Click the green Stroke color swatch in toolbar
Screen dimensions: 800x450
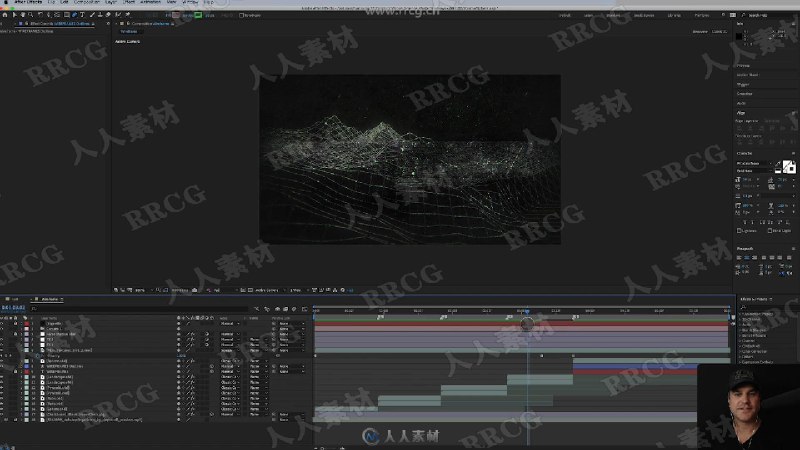pos(198,15)
